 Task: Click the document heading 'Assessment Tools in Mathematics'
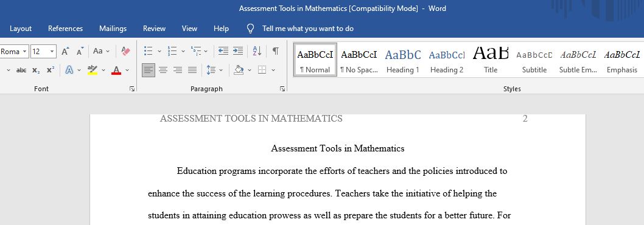coord(338,148)
